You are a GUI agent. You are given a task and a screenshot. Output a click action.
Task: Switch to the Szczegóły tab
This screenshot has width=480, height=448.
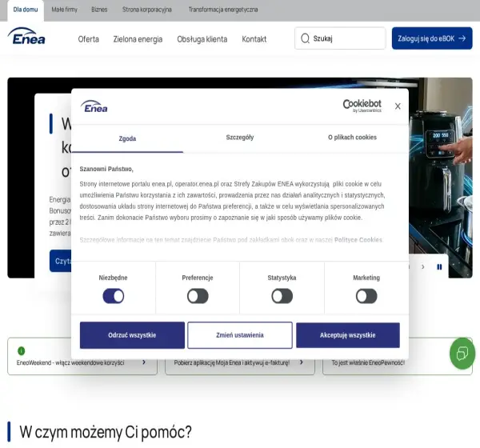[240, 138]
